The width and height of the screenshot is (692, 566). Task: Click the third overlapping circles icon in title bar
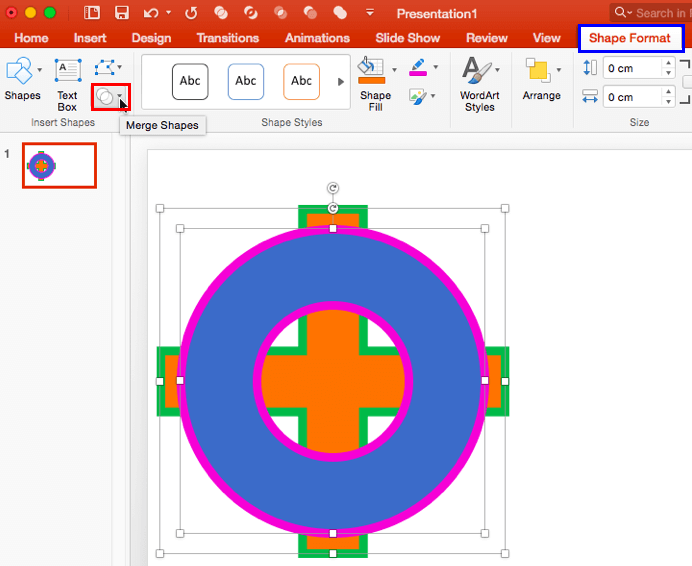pos(280,13)
